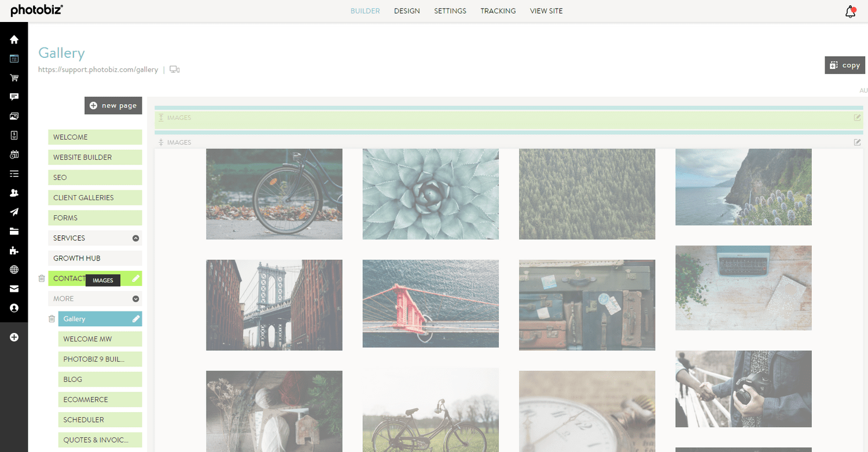Image resolution: width=868 pixels, height=452 pixels.
Task: Open the chat messages icon in sidebar
Action: (x=14, y=97)
